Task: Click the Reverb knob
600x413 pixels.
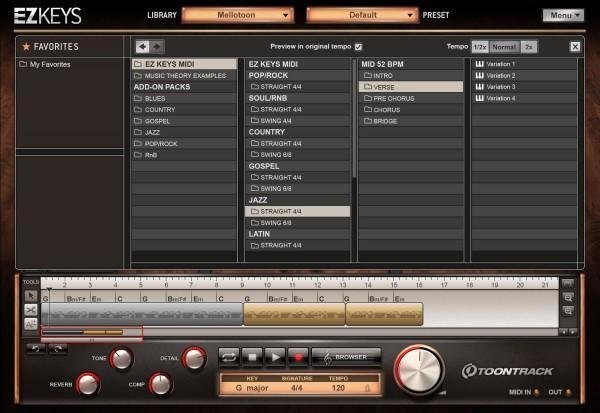Action: point(88,384)
